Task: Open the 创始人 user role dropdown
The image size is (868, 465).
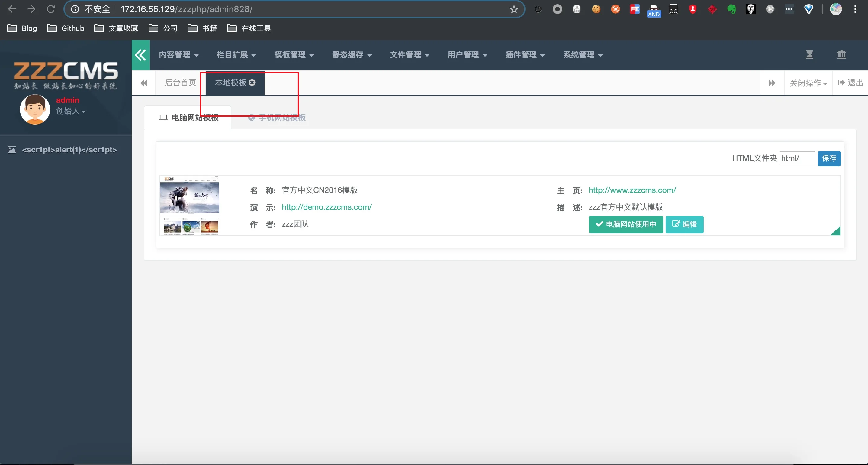Action: point(71,111)
